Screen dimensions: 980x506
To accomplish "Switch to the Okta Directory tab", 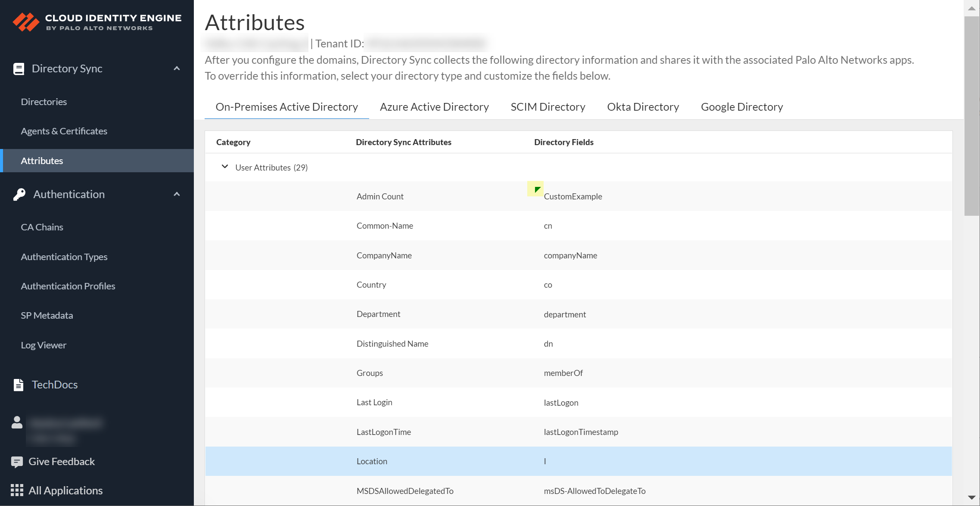I will coord(643,107).
